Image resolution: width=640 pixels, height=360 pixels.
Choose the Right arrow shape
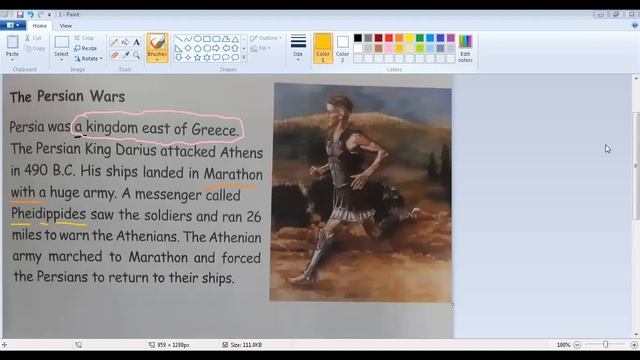point(216,49)
